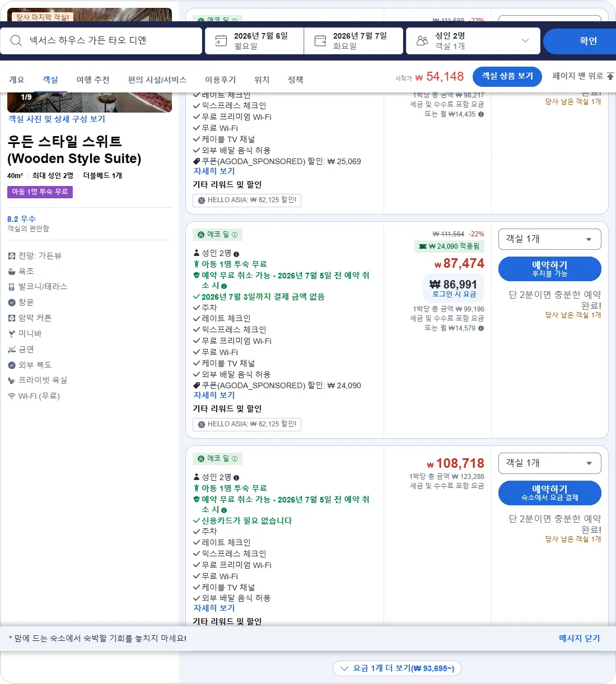Click the search magnifier icon
Viewport: 616px width, 684px height.
(16, 40)
